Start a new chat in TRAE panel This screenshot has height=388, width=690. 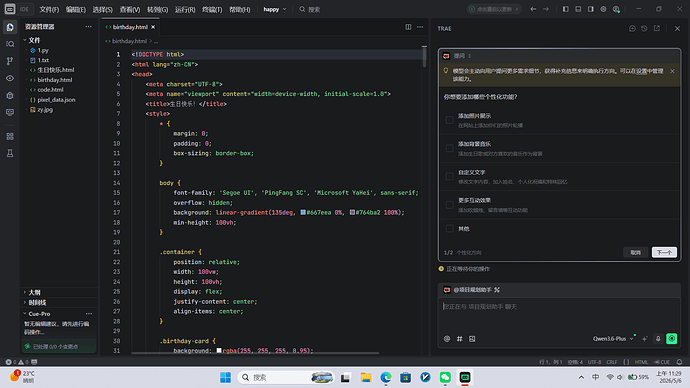[632, 29]
